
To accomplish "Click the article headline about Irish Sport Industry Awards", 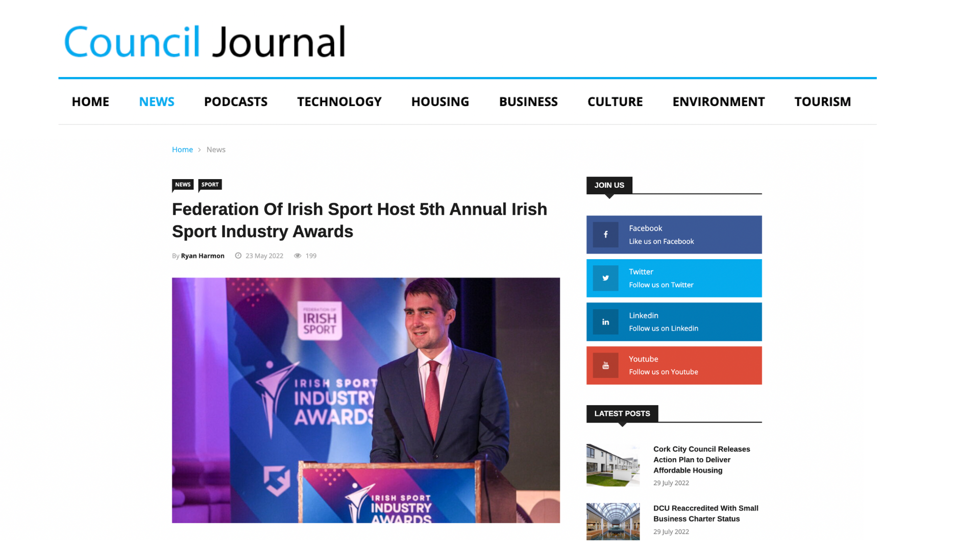I will coord(359,220).
